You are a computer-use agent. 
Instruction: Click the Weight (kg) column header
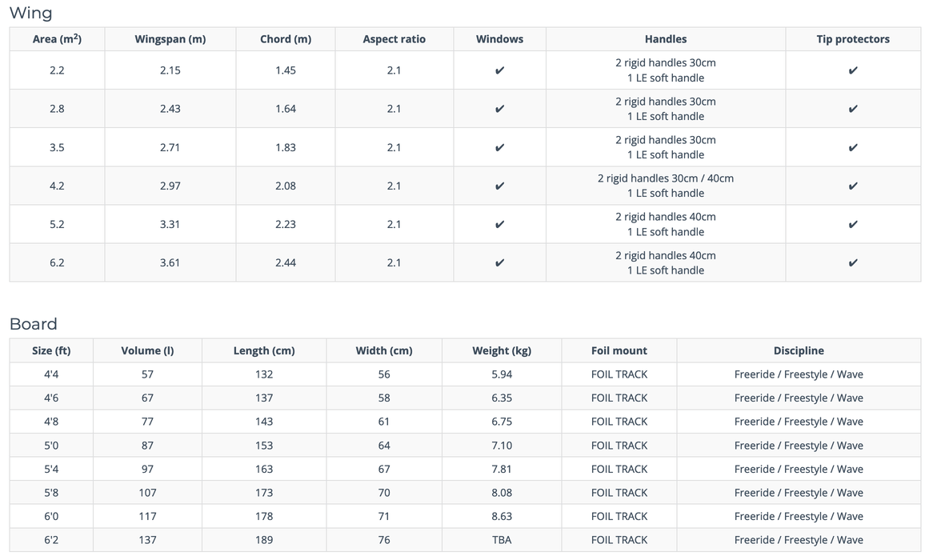click(x=501, y=350)
